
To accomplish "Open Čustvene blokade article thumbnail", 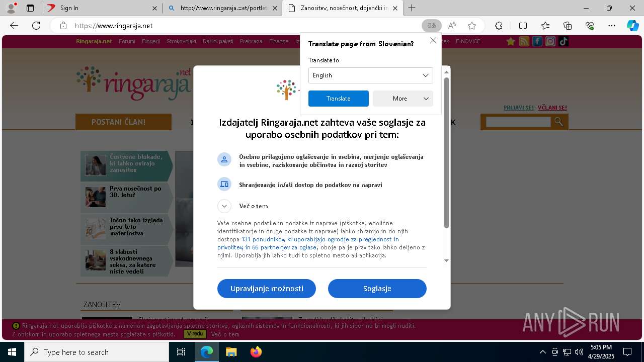I will [x=96, y=165].
